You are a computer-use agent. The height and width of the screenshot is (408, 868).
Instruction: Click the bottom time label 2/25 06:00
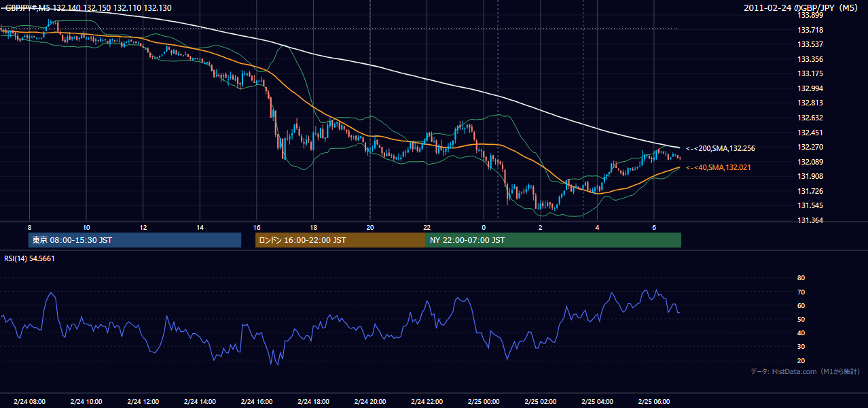pyautogui.click(x=653, y=402)
